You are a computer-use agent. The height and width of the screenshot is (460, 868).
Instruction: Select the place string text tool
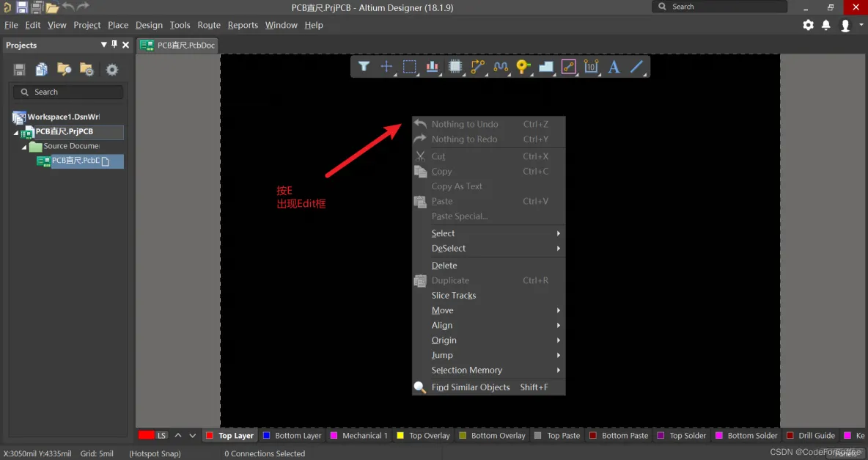pos(614,67)
